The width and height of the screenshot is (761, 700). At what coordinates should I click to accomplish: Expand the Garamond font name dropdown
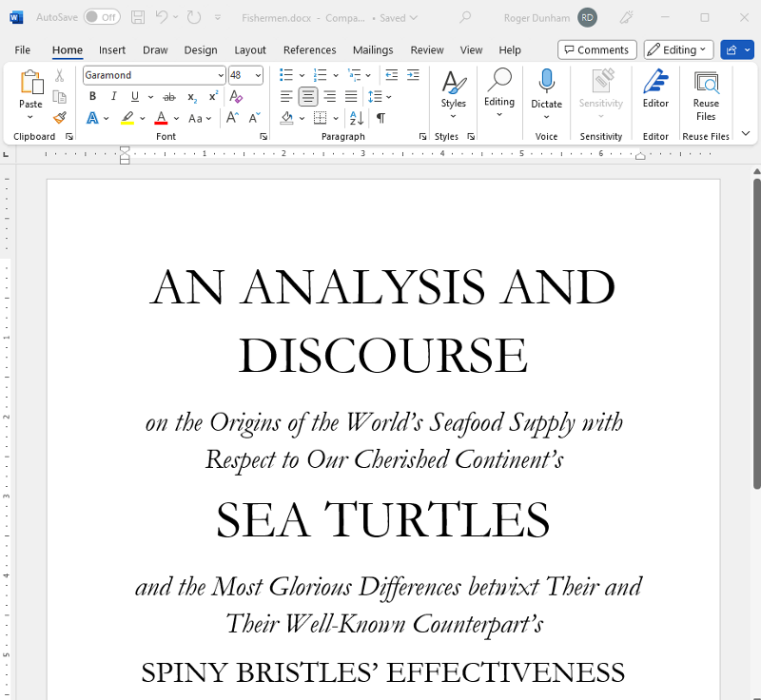(x=221, y=75)
